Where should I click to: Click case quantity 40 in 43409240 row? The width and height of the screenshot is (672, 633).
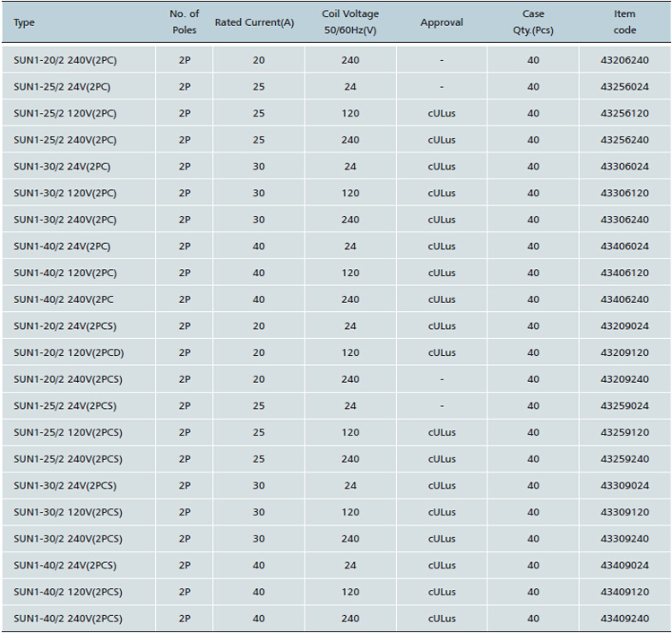(x=533, y=619)
